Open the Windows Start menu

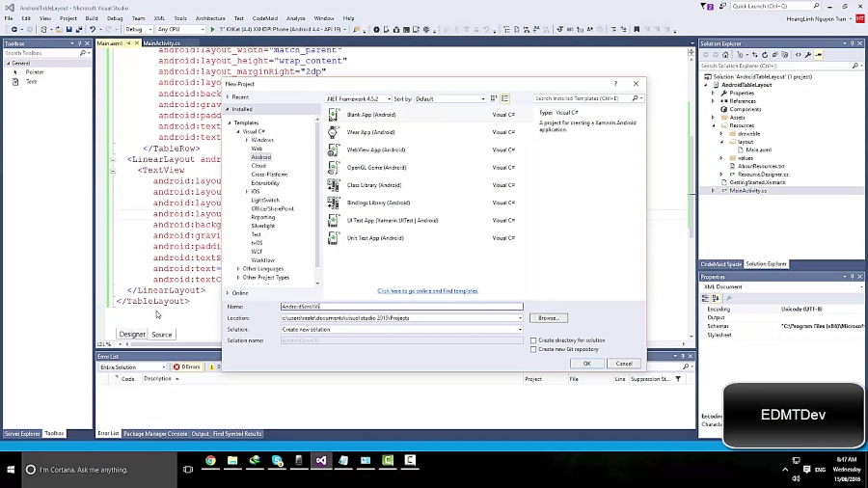pos(11,469)
